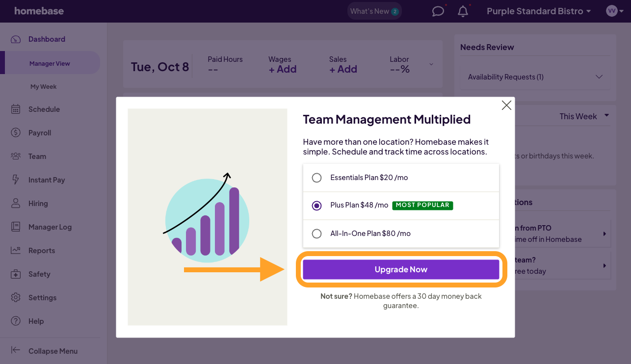
Task: Go to Manager View in sidebar
Action: 50,63
